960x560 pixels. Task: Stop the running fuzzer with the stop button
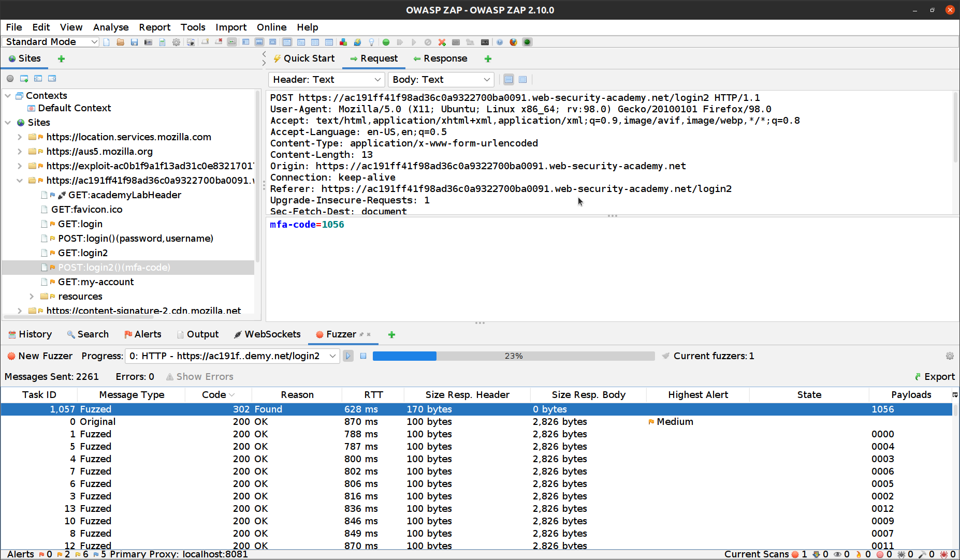click(363, 356)
